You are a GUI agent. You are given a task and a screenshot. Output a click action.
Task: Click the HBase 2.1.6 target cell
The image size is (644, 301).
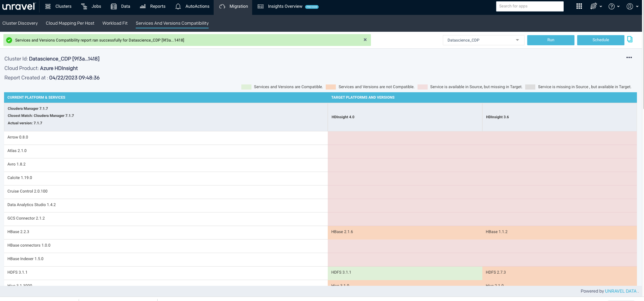(x=405, y=232)
